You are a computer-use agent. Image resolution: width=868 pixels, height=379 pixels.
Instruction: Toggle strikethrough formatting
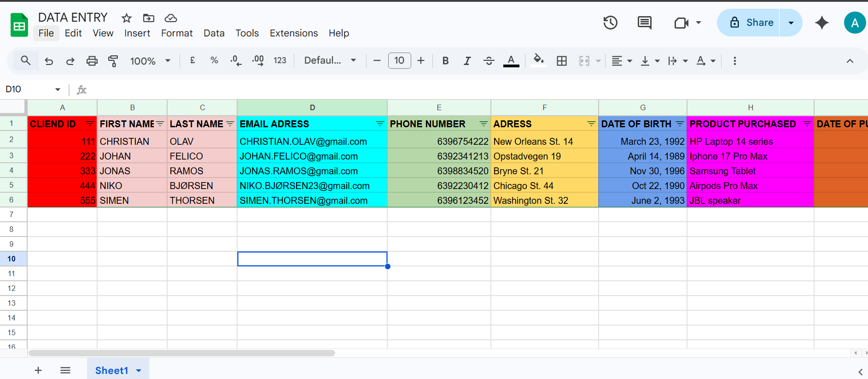click(x=489, y=61)
